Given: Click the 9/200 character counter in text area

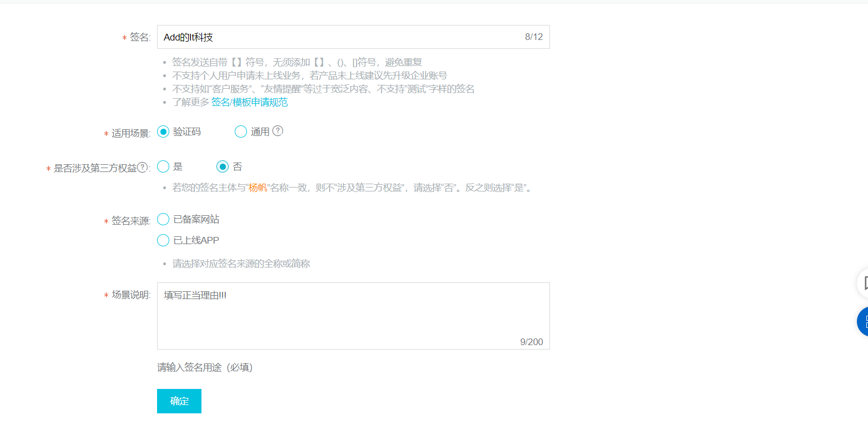Looking at the screenshot, I should (532, 342).
